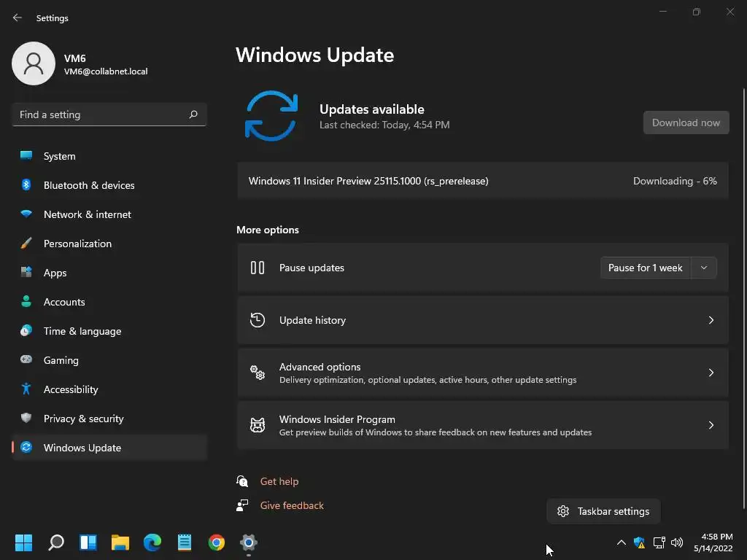
Task: Go to Network & internet settings
Action: click(x=109, y=214)
